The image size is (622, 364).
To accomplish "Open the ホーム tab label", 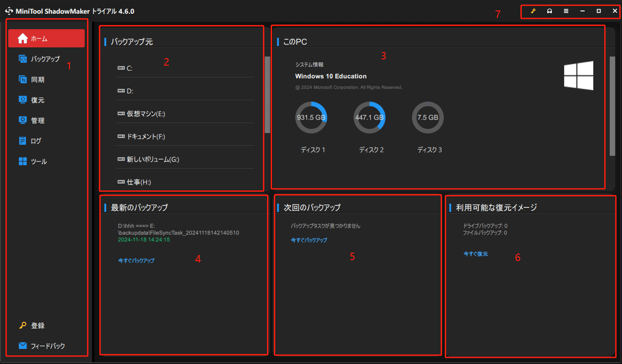I will [39, 39].
